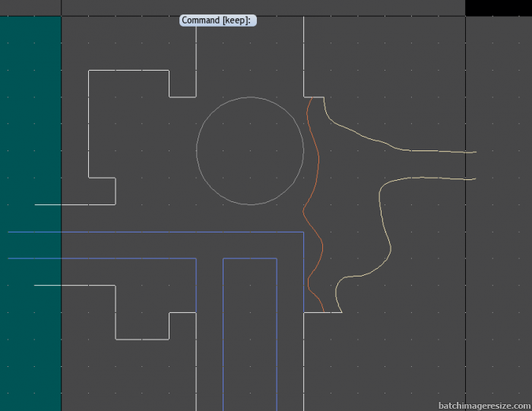Viewport: 532px width, 411px height.
Task: Click the teal panel on the left
Action: 30,114
